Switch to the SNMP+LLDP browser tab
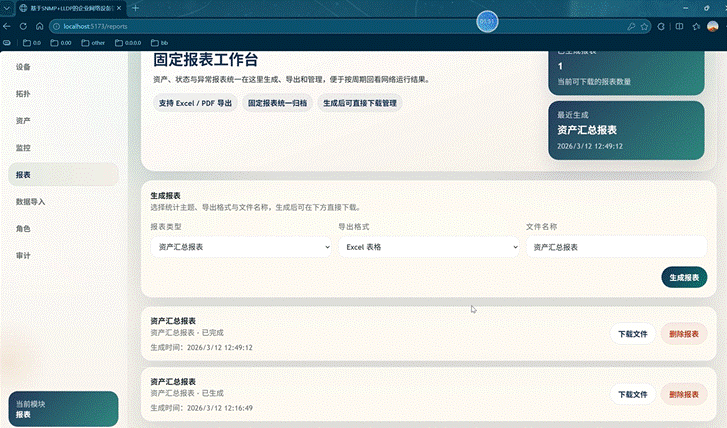Image resolution: width=727 pixels, height=428 pixels. point(70,8)
